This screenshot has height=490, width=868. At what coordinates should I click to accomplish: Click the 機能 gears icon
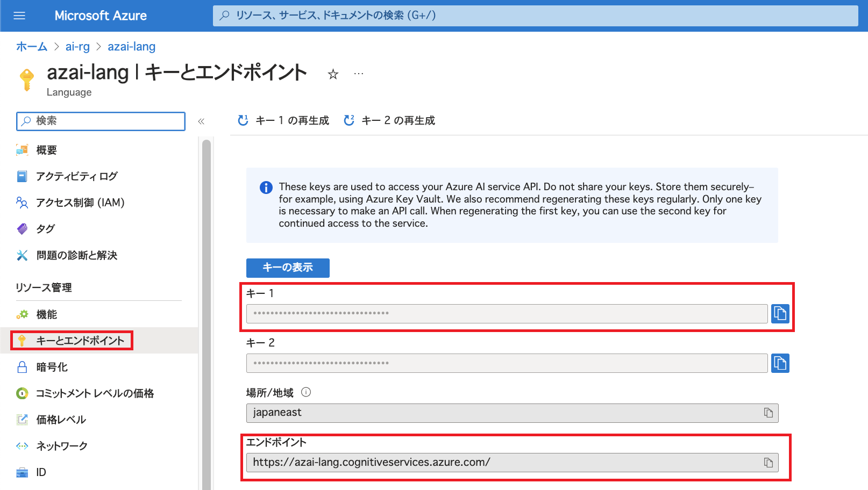click(x=22, y=314)
